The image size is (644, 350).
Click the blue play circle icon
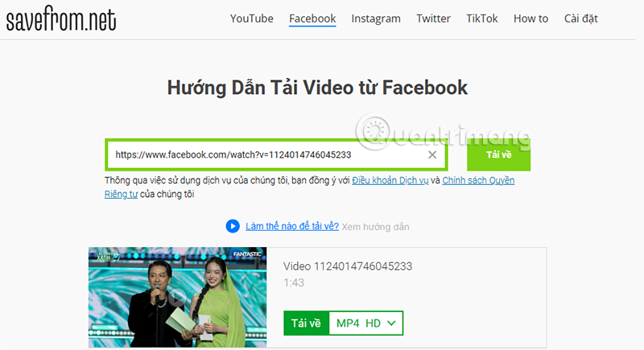(233, 227)
